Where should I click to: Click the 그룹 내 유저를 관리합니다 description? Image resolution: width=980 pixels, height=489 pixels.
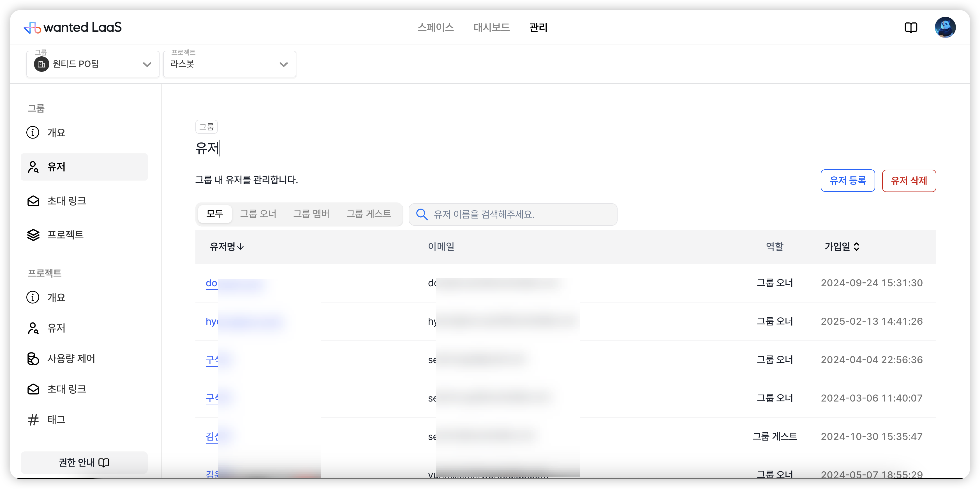tap(246, 180)
